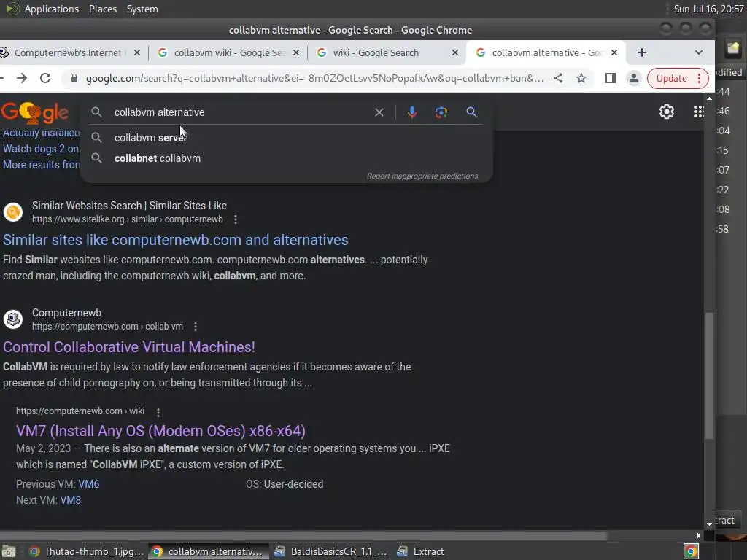
Task: Click the scroll-up arrow on the page
Action: click(709, 98)
